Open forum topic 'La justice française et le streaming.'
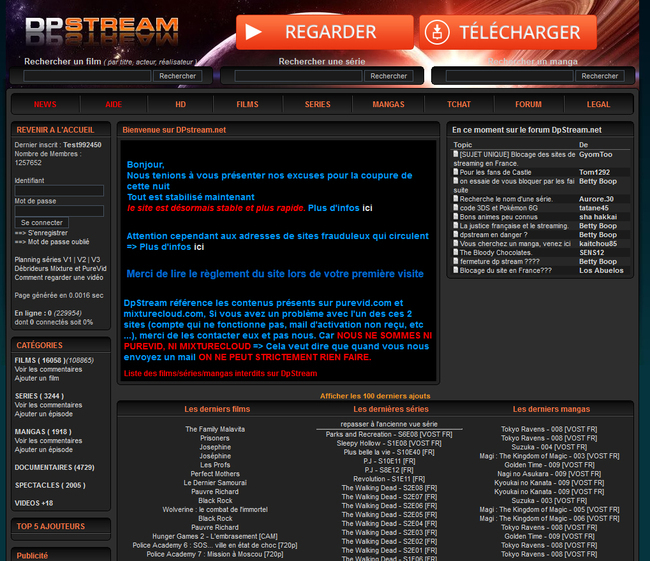 pyautogui.click(x=514, y=226)
